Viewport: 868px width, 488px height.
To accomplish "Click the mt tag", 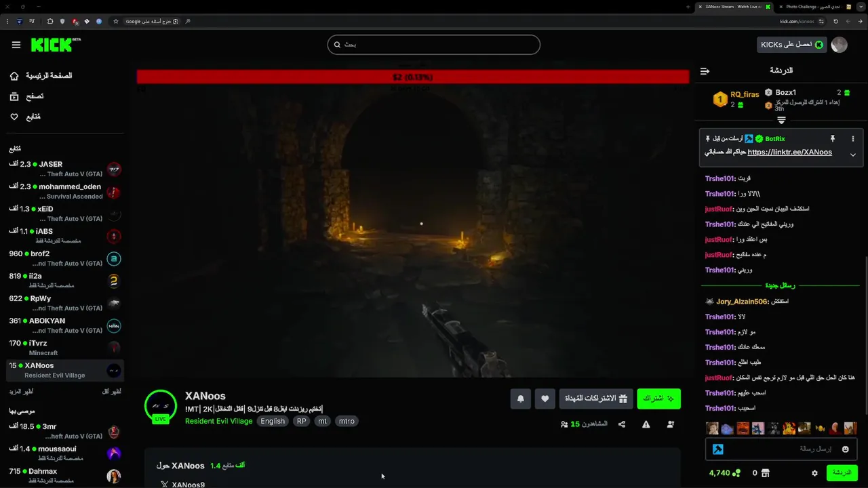I will (x=323, y=421).
